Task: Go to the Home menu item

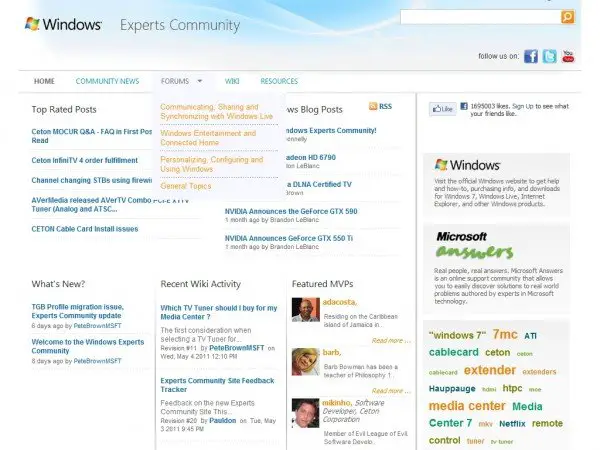Action: [x=44, y=81]
